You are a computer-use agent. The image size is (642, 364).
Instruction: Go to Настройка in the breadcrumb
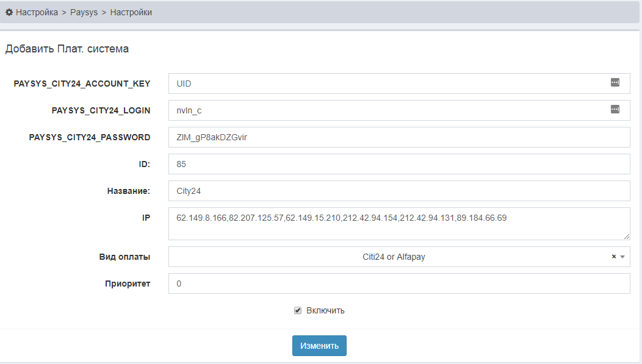click(37, 12)
